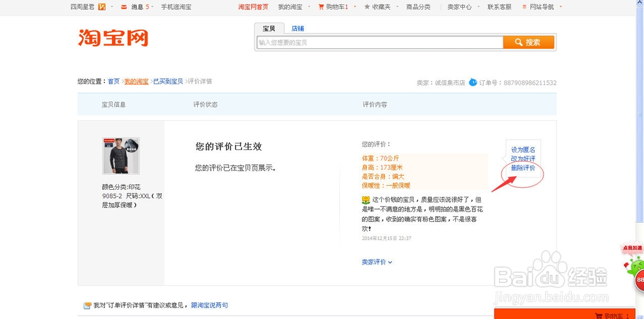
Task: Click 首页 in breadcrumb
Action: click(x=114, y=81)
